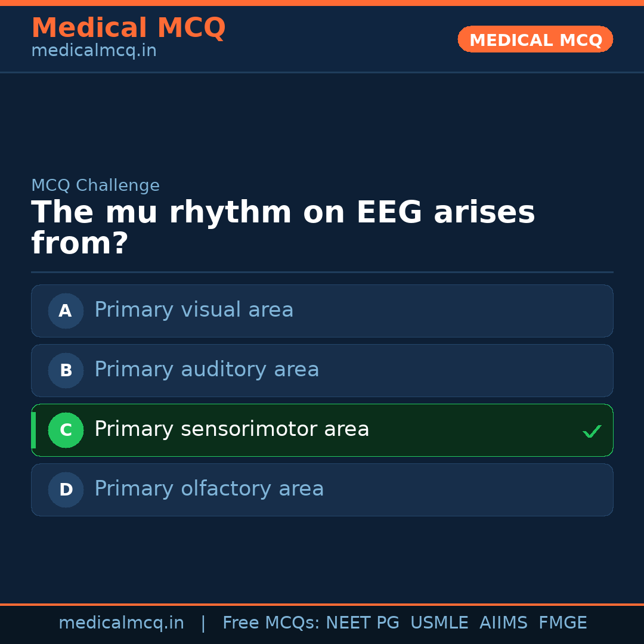Select the letter B circle

point(66,370)
